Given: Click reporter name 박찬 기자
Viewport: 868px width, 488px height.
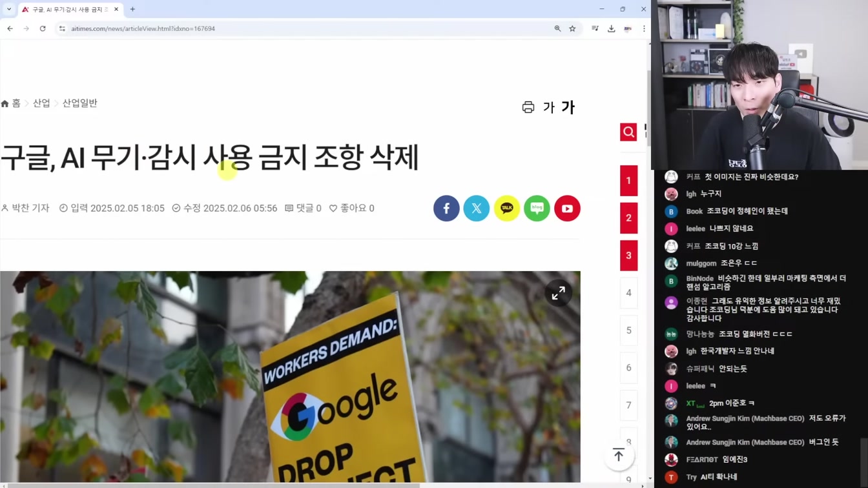Looking at the screenshot, I should [x=26, y=208].
